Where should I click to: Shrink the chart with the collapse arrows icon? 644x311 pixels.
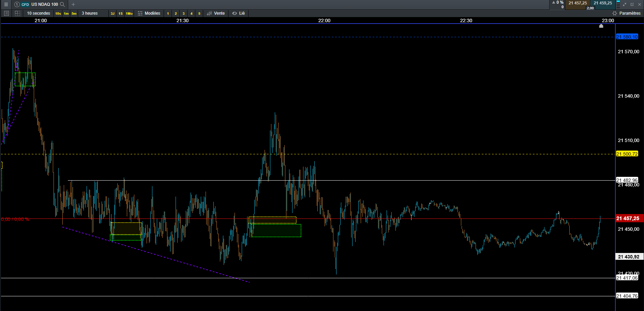click(x=625, y=4)
